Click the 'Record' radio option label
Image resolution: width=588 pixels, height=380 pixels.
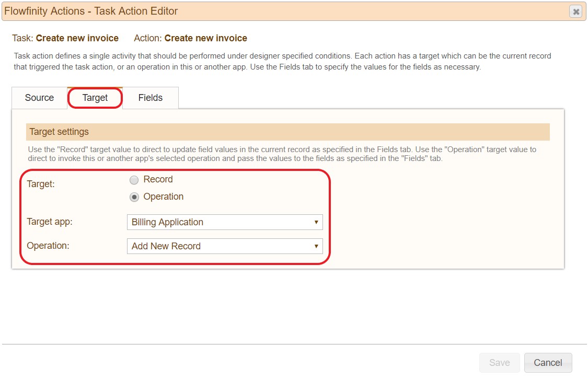[x=158, y=179]
